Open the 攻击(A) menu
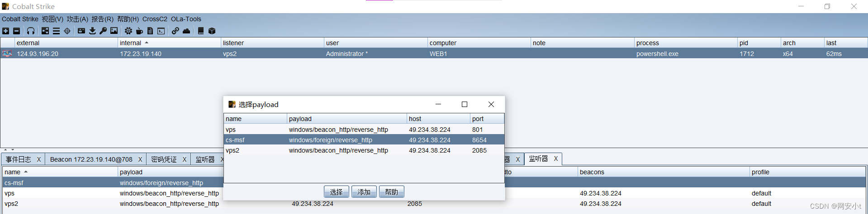 click(x=77, y=19)
